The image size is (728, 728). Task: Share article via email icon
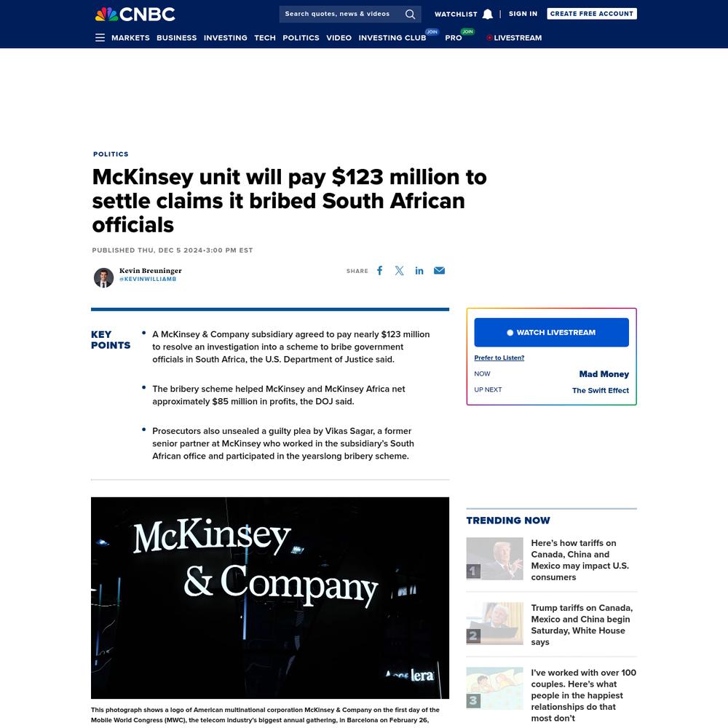pos(439,271)
